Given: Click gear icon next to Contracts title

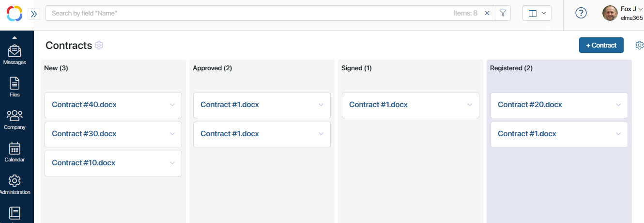Looking at the screenshot, I should coord(99,45).
